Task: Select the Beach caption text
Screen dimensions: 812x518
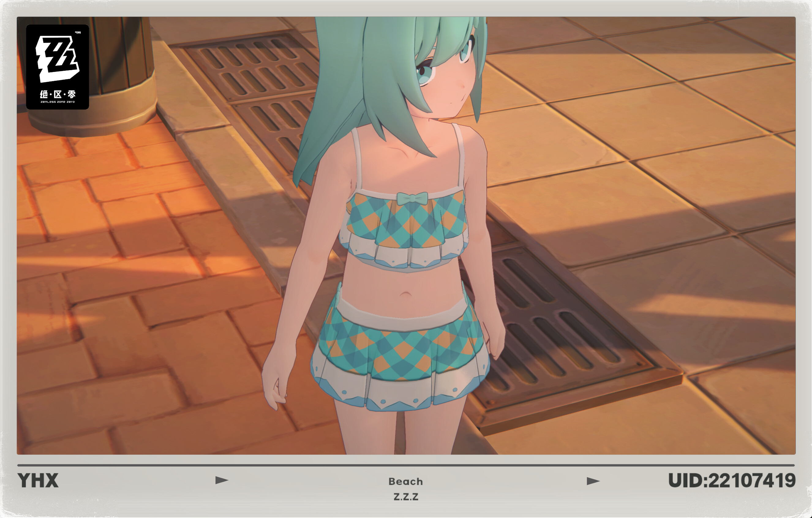Action: (x=406, y=482)
